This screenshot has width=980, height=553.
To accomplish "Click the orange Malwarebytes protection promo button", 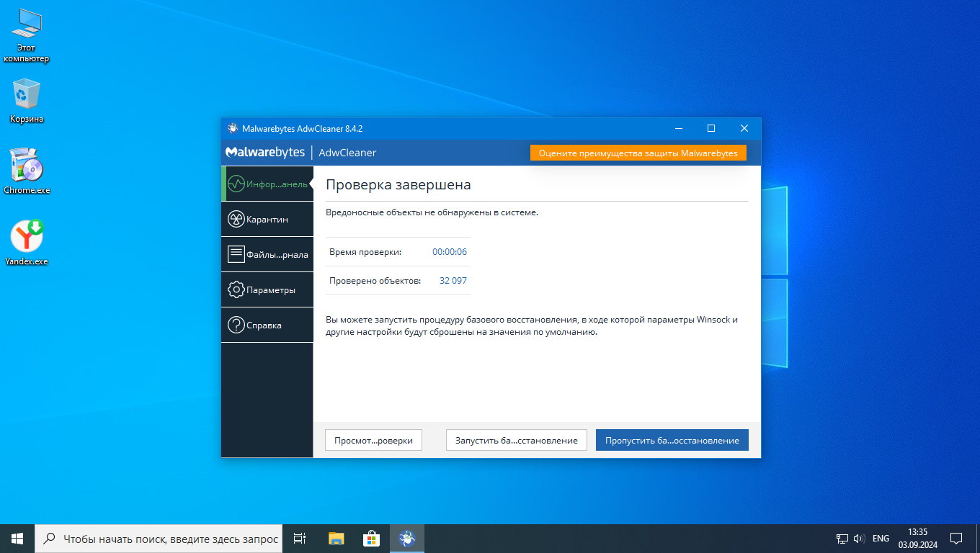I will point(638,153).
